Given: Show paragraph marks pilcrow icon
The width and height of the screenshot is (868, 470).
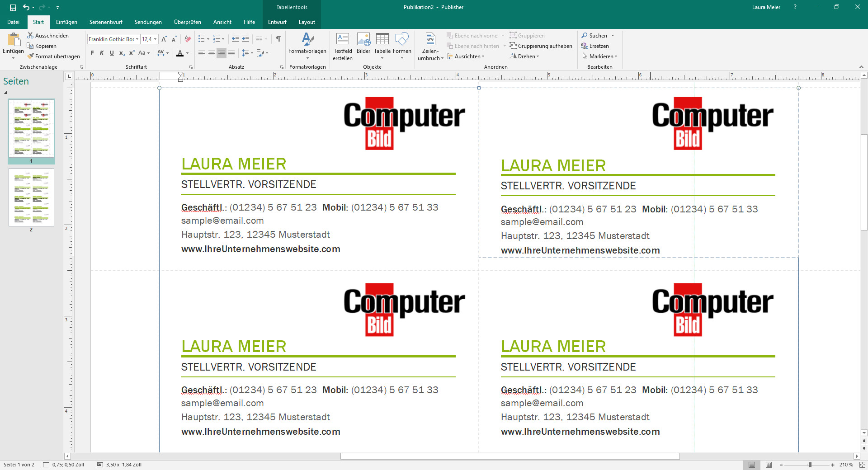Looking at the screenshot, I should [278, 39].
